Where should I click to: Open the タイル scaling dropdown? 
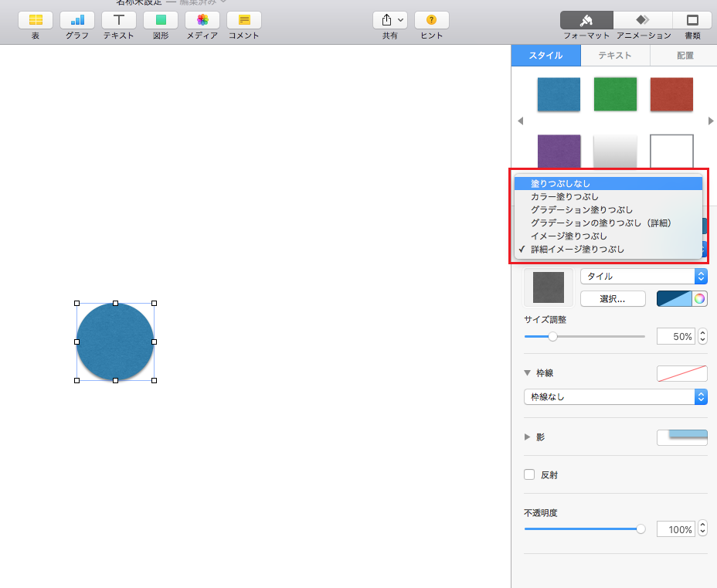point(644,276)
